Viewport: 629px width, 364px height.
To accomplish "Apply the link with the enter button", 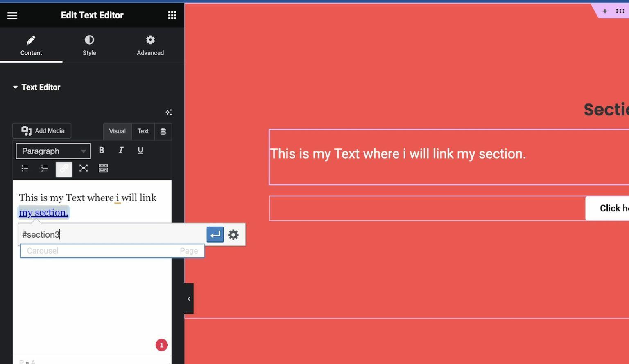I will pos(215,234).
